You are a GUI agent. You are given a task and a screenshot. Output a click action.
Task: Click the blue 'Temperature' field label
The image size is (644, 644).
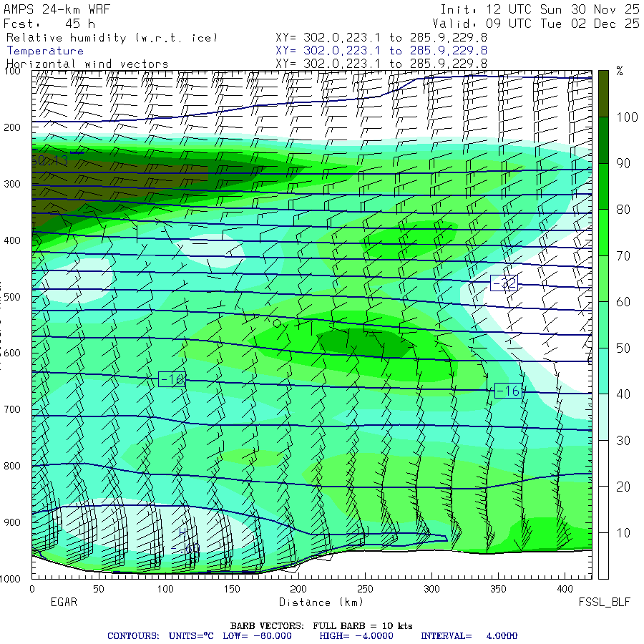45,51
